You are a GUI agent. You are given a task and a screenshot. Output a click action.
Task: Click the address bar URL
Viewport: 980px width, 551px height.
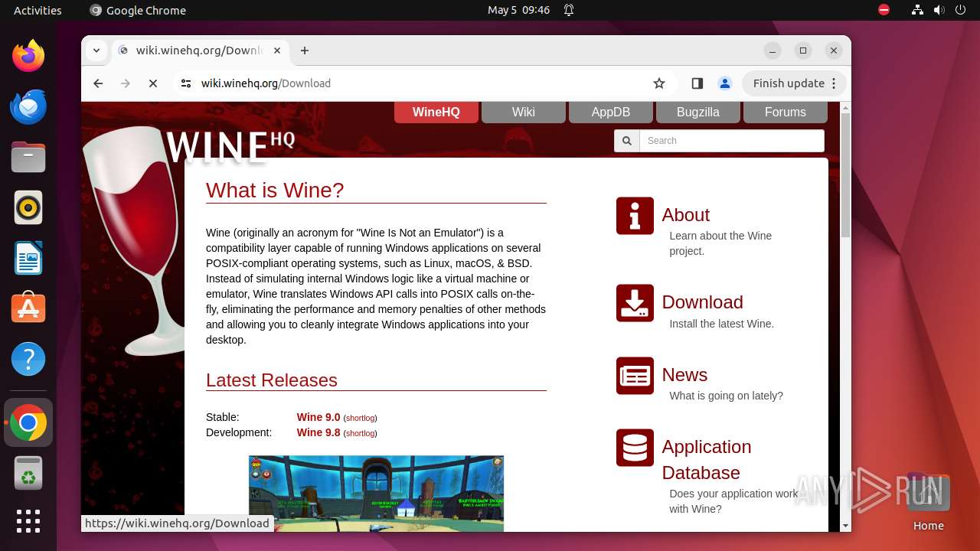click(266, 83)
